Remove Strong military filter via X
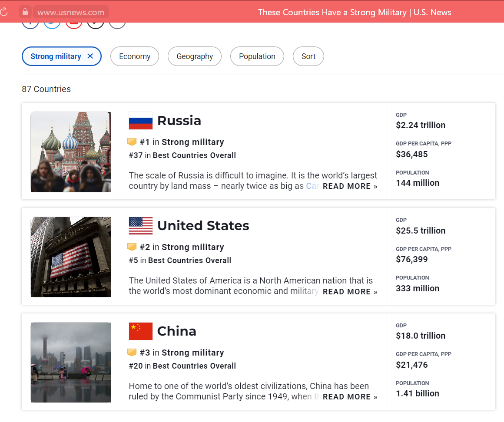 (x=90, y=56)
